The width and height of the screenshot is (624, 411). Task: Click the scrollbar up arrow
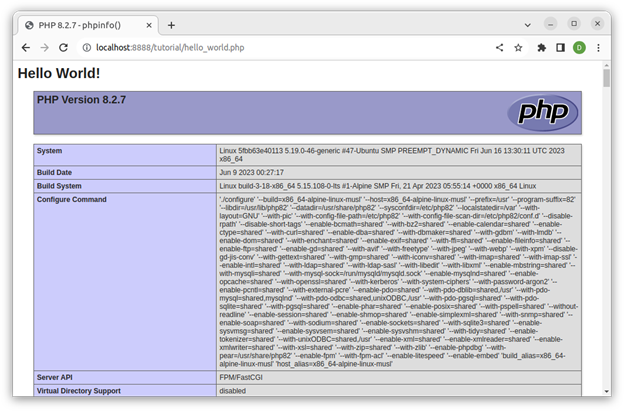pyautogui.click(x=605, y=65)
